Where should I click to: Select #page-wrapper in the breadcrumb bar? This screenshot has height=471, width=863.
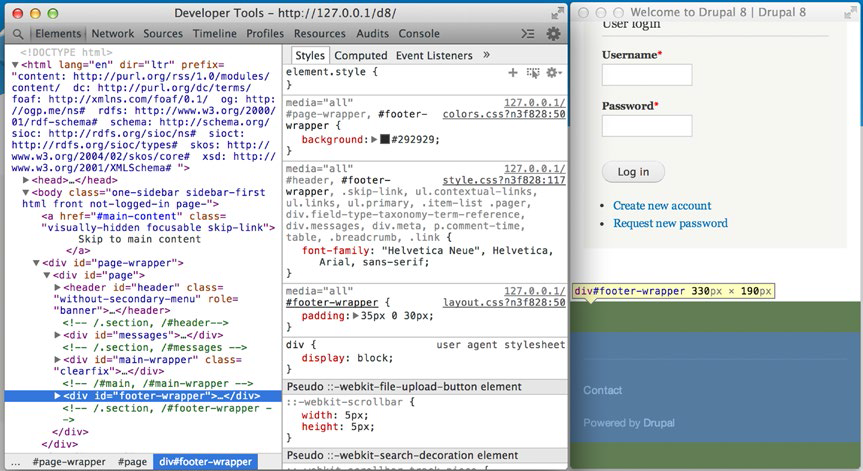[69, 462]
